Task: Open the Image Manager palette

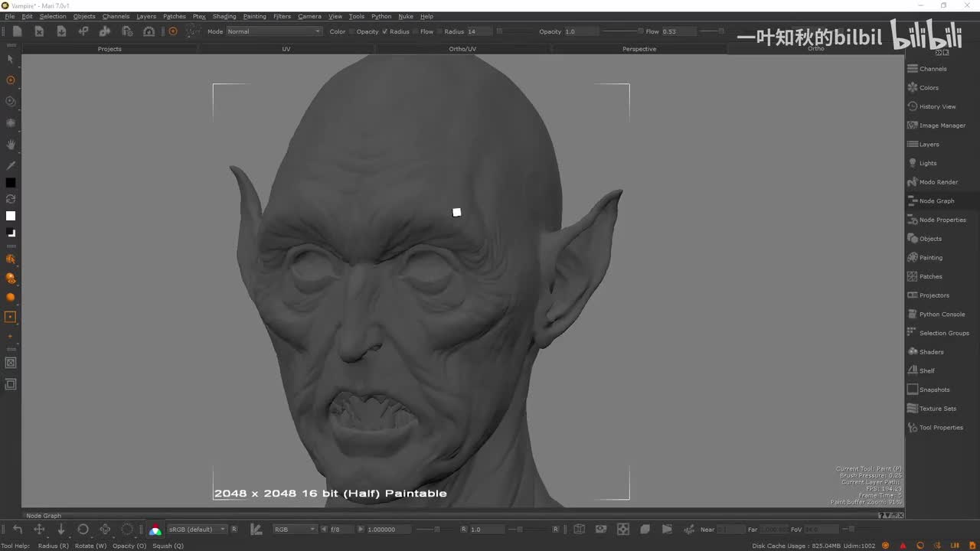Action: pyautogui.click(x=942, y=126)
